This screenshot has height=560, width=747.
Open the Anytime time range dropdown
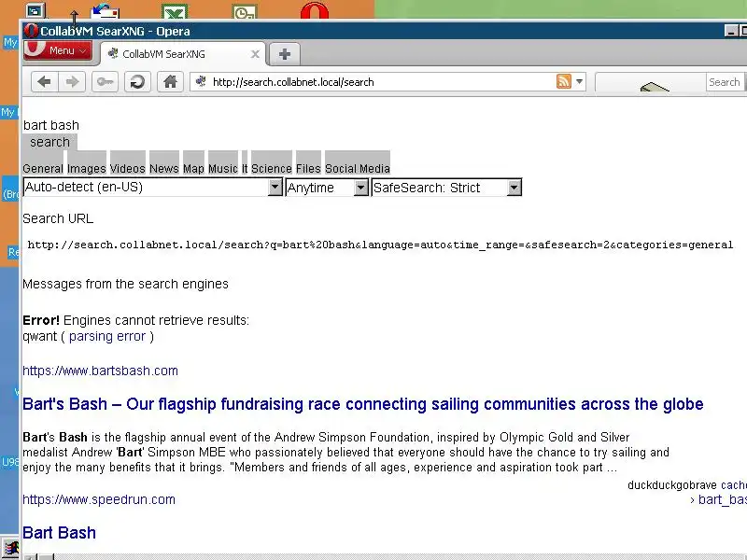coord(327,188)
